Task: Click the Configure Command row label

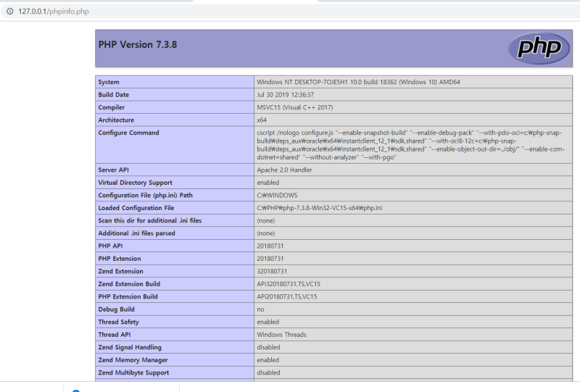Action: point(128,133)
